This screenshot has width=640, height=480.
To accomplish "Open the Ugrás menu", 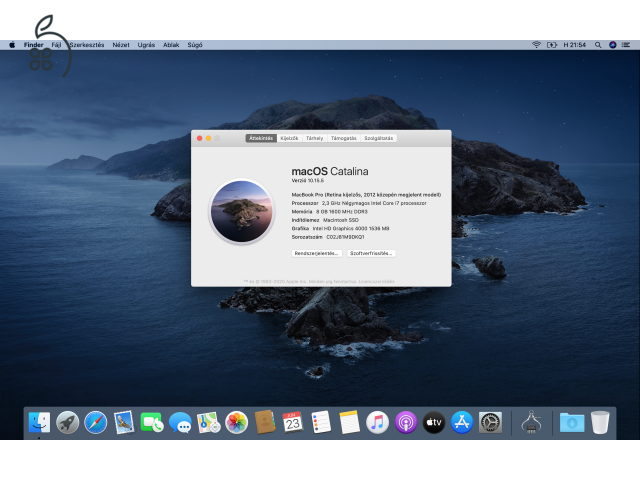I will coord(146,45).
